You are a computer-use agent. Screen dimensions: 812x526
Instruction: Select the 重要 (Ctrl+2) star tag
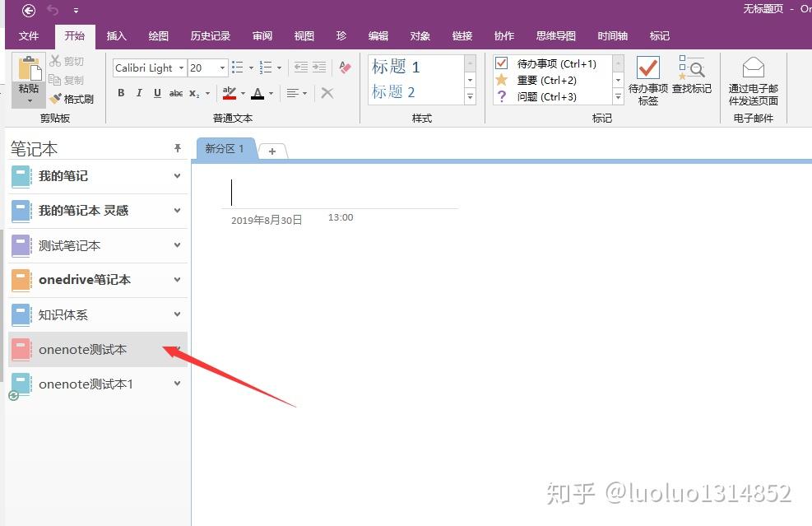click(x=545, y=81)
